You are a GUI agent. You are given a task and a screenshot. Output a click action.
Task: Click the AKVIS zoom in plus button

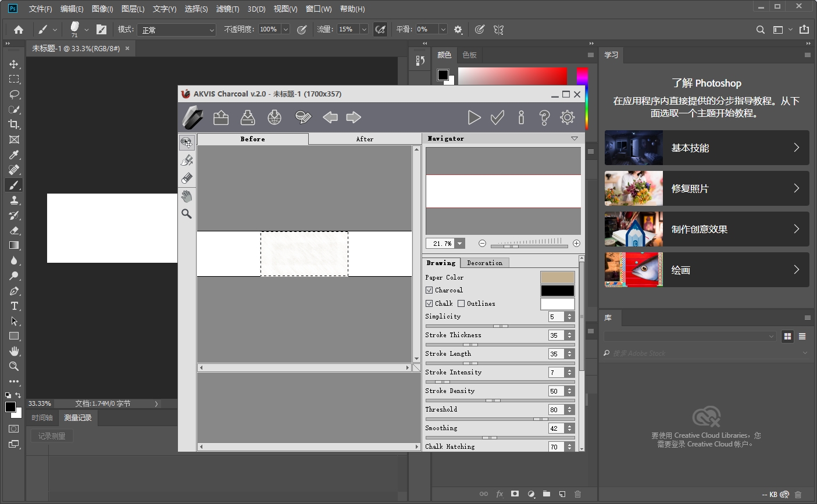coord(576,244)
